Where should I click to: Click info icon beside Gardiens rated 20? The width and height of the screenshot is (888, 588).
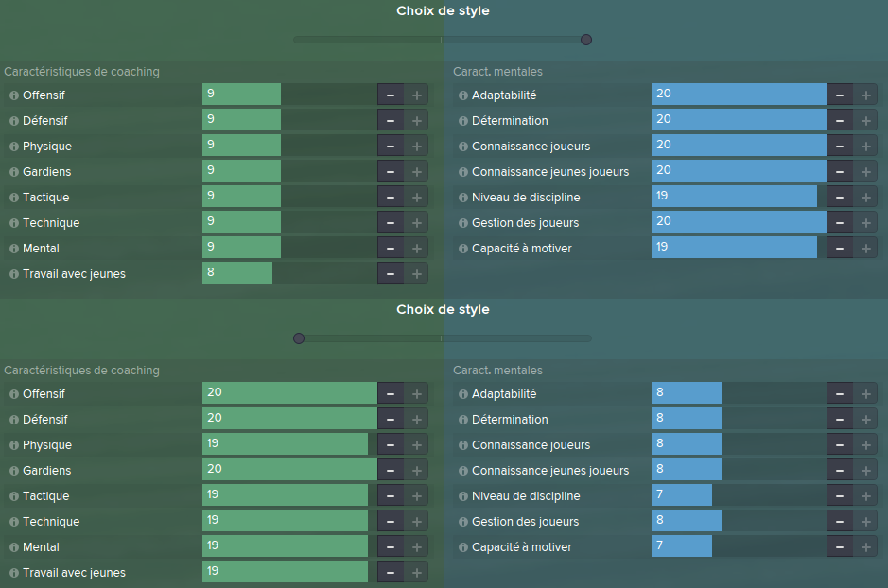pos(14,471)
